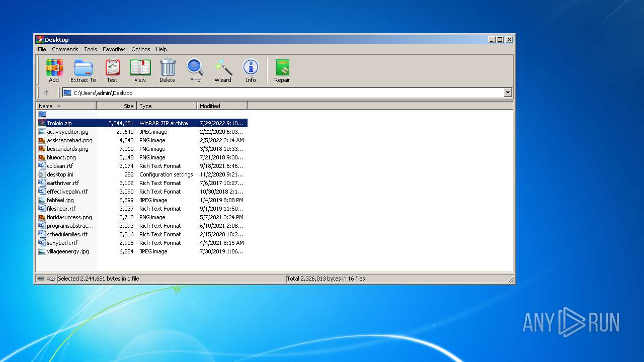Click the window resize grip corner
This screenshot has width=644, height=362.
[x=511, y=280]
